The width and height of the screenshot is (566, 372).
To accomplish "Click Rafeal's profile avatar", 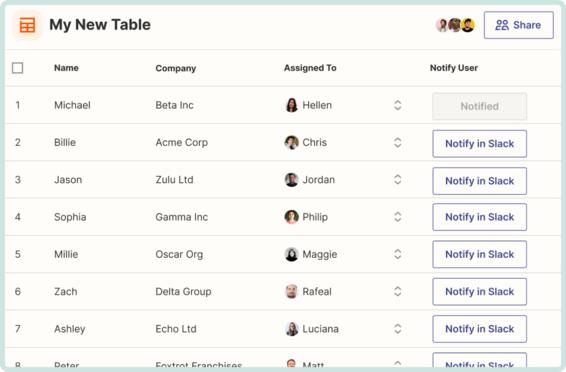I will 291,292.
